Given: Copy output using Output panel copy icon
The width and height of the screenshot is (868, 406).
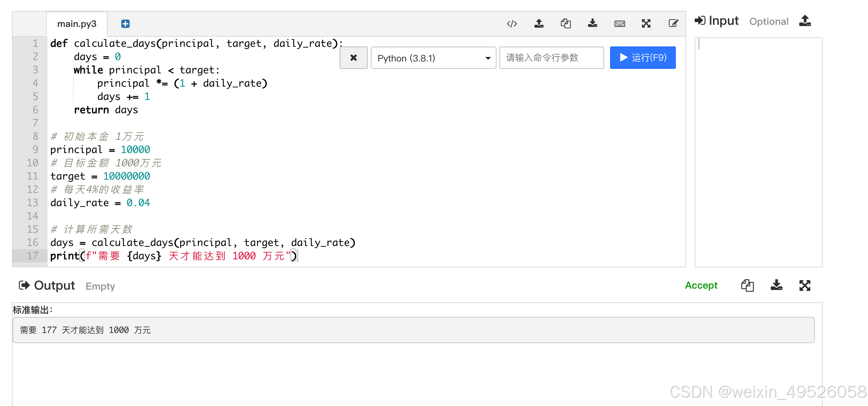Looking at the screenshot, I should point(747,285).
